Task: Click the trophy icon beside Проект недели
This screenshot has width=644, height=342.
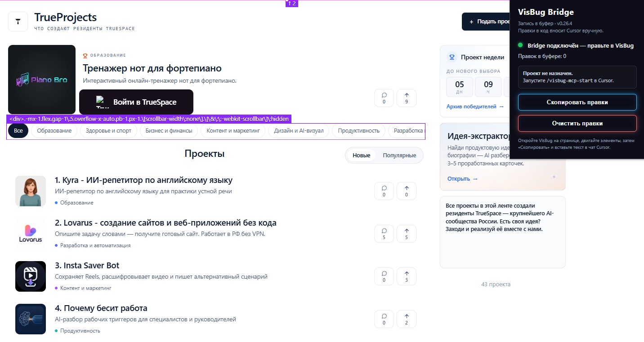Action: pos(452,58)
